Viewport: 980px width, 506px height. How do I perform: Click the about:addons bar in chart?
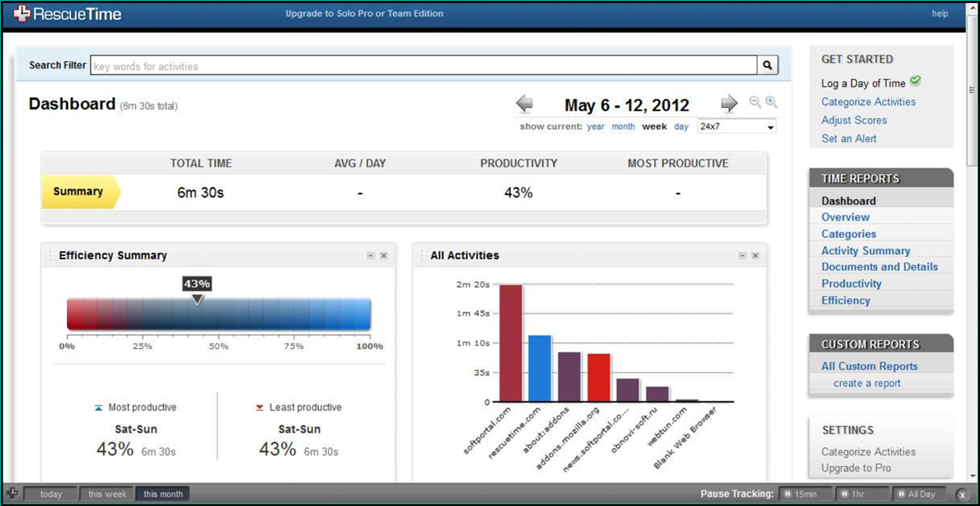(570, 377)
